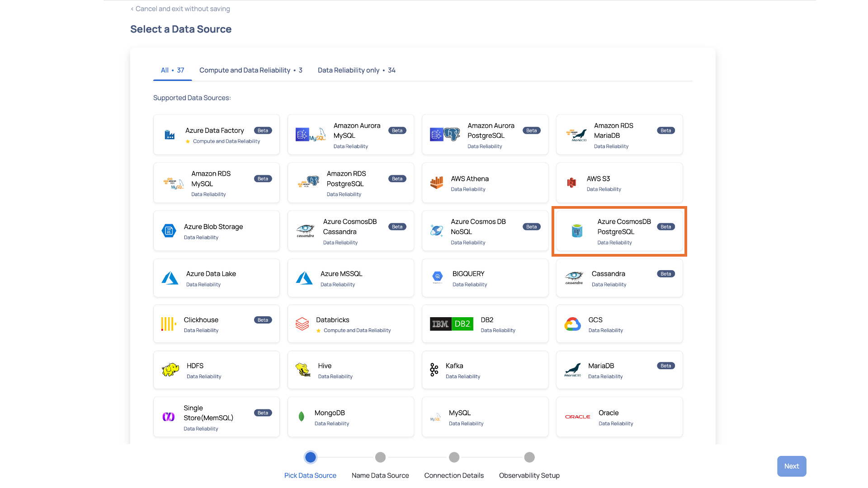Select the Hive bee icon
Viewport: 868px width, 488px height.
303,370
